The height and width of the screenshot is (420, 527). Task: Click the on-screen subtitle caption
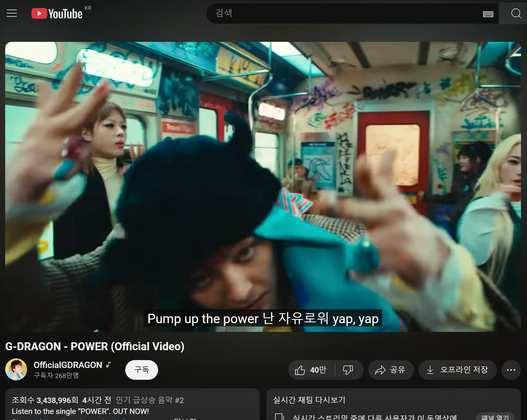tap(263, 318)
